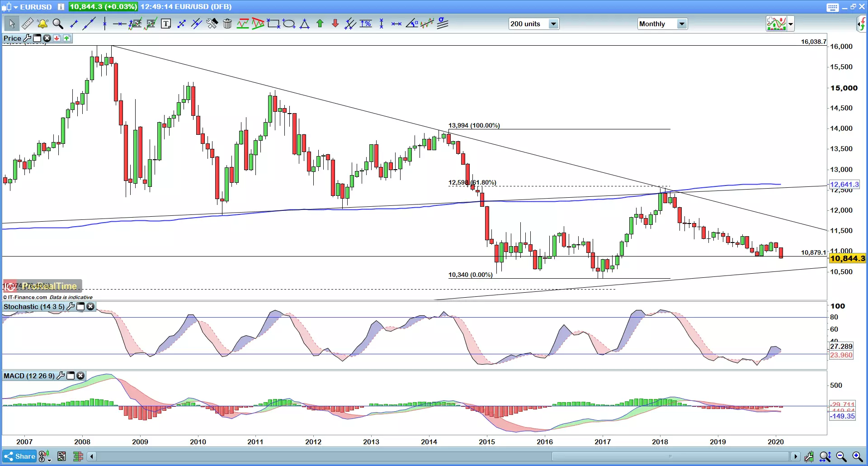Move Price panel down with red arrow
Screen dimensions: 868x466
point(57,38)
